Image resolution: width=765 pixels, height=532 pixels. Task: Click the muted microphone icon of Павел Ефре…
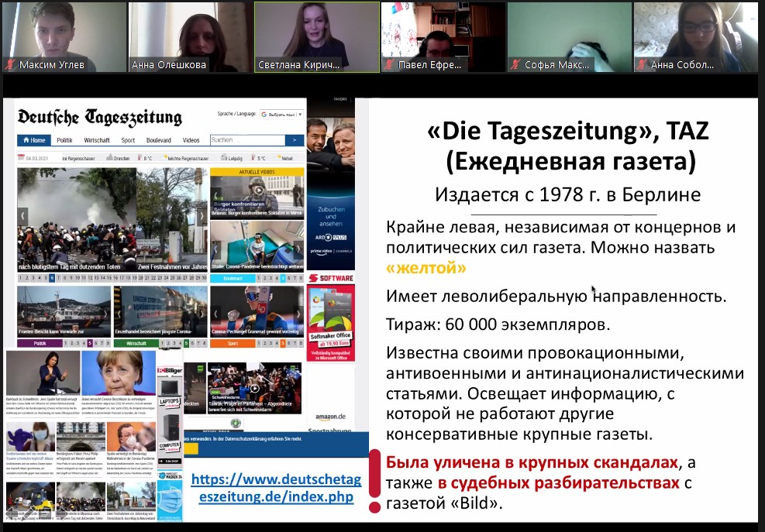click(x=390, y=65)
